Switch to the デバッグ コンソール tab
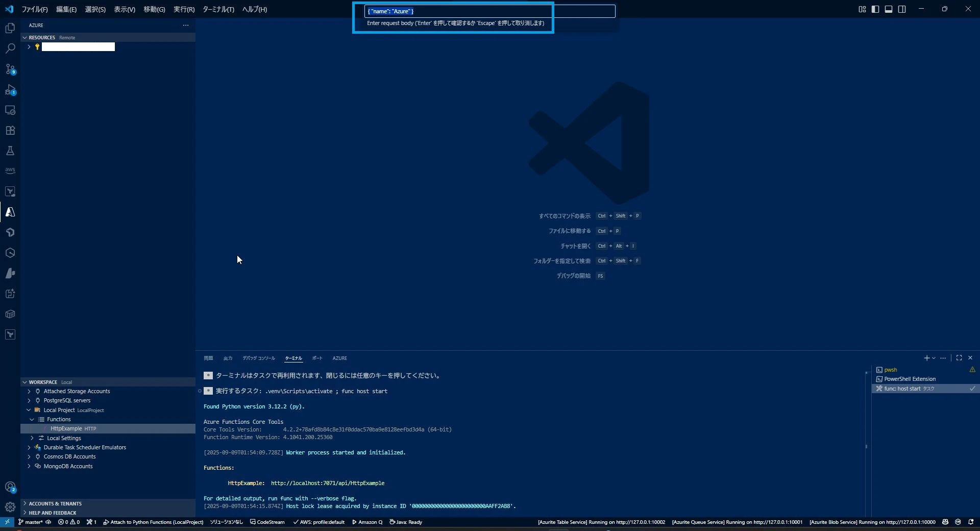Image resolution: width=980 pixels, height=531 pixels. click(259, 358)
